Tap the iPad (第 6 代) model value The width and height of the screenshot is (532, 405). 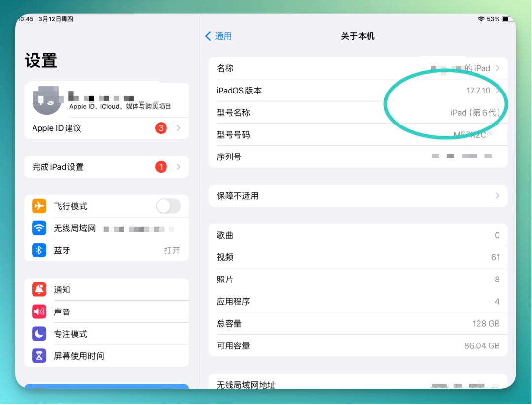point(475,113)
